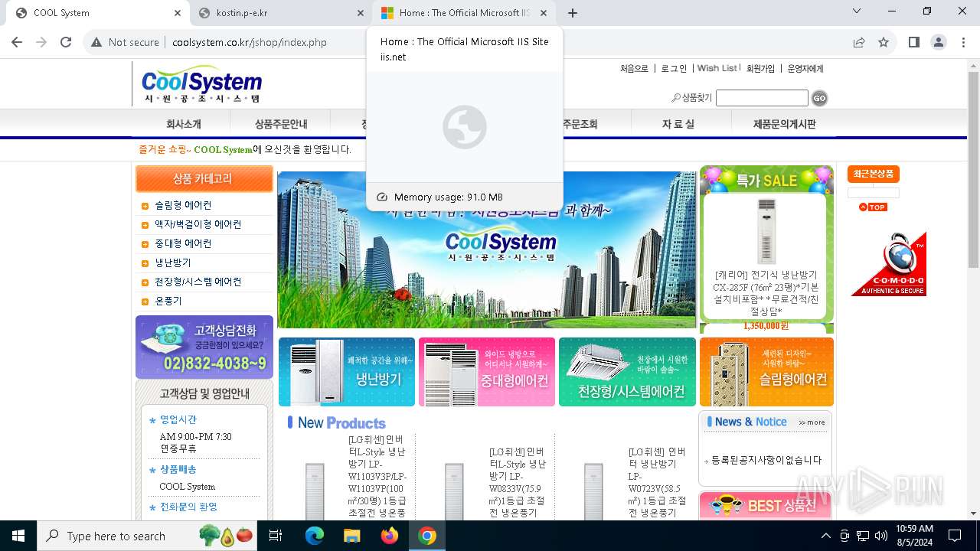The width and height of the screenshot is (980, 551).
Task: Open Chrome profile avatar menu
Action: click(x=939, y=42)
